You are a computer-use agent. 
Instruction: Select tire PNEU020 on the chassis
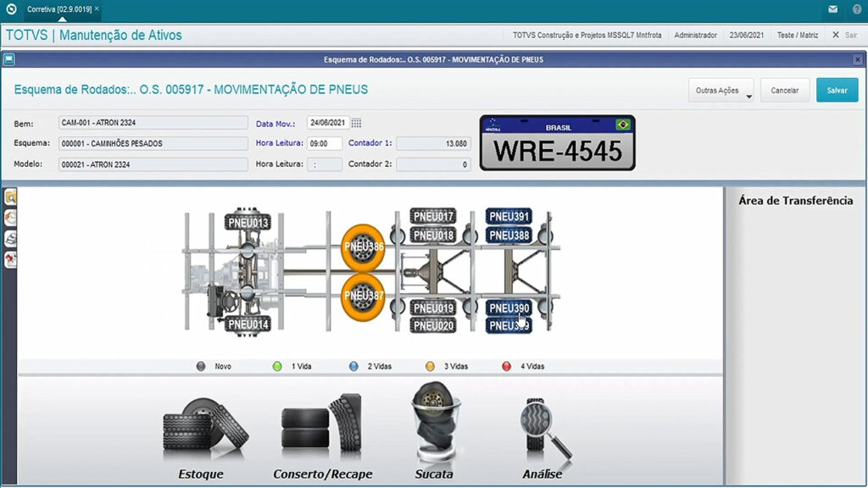point(433,325)
